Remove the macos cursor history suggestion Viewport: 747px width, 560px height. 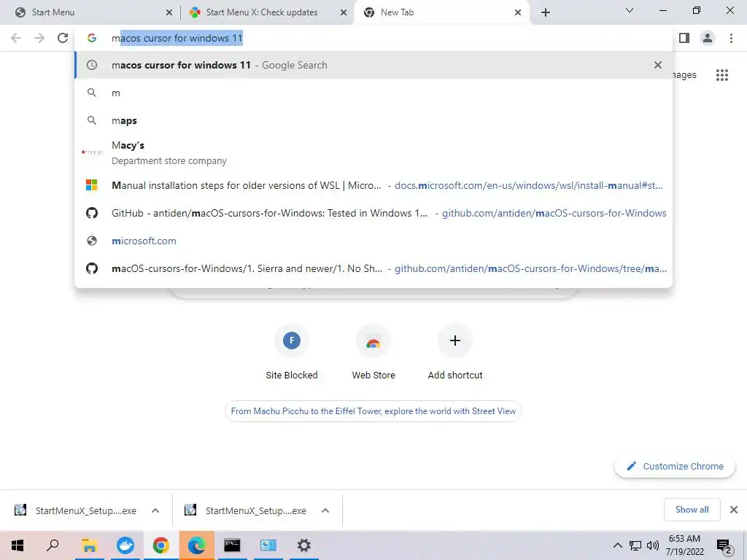[x=657, y=65]
